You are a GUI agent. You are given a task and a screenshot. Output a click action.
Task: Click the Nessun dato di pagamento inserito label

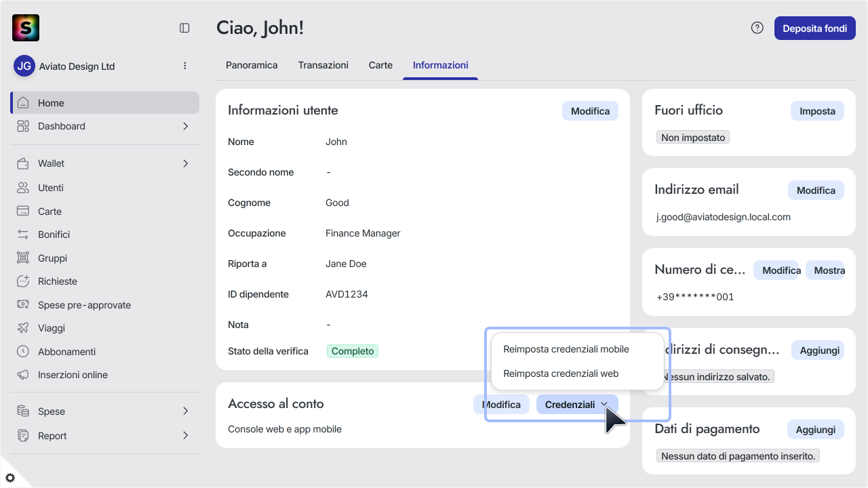pyautogui.click(x=738, y=456)
